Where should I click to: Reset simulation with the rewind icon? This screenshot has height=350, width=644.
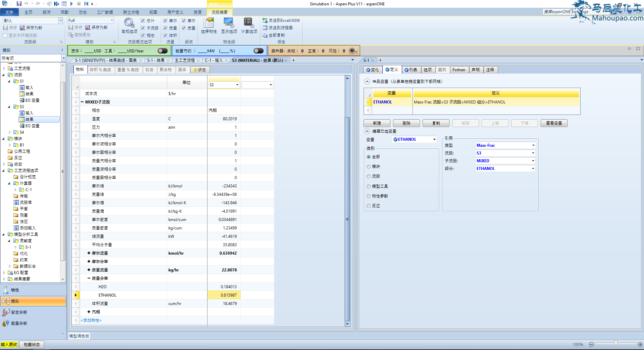click(x=86, y=4)
